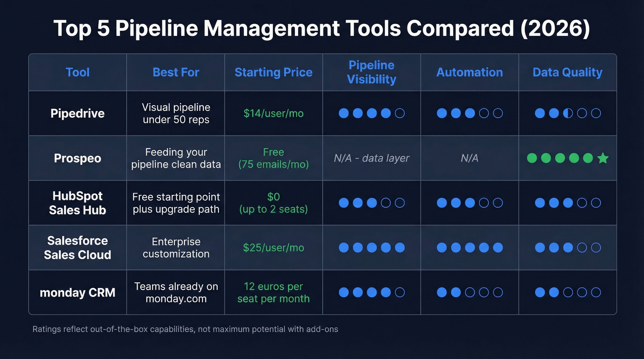Click the first green dot in Prospeo's rating
Viewport: 644px width, 359px height.
pos(532,158)
